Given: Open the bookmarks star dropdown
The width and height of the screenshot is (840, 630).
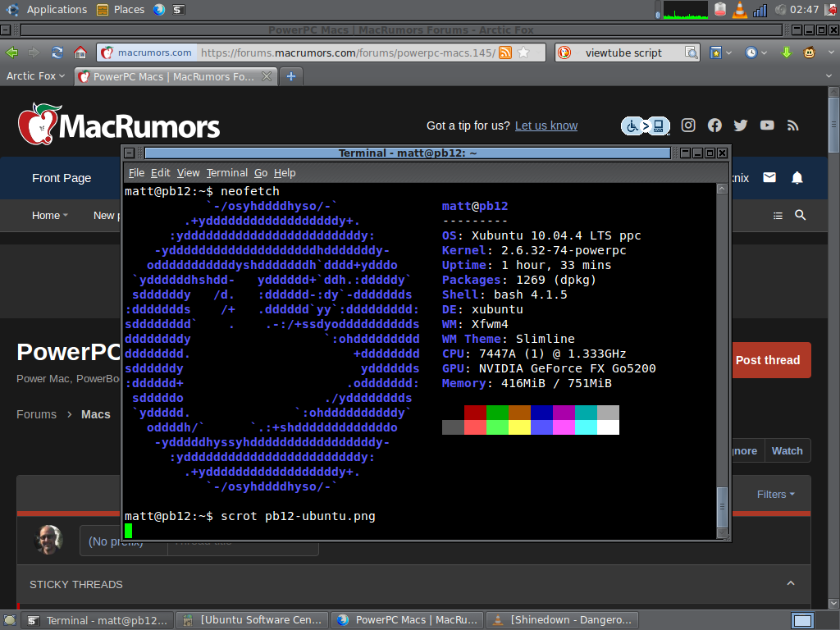Looking at the screenshot, I should click(x=721, y=52).
